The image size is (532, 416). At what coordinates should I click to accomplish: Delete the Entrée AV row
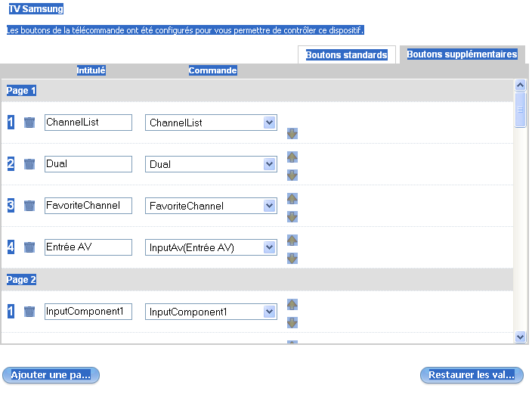[x=29, y=247]
